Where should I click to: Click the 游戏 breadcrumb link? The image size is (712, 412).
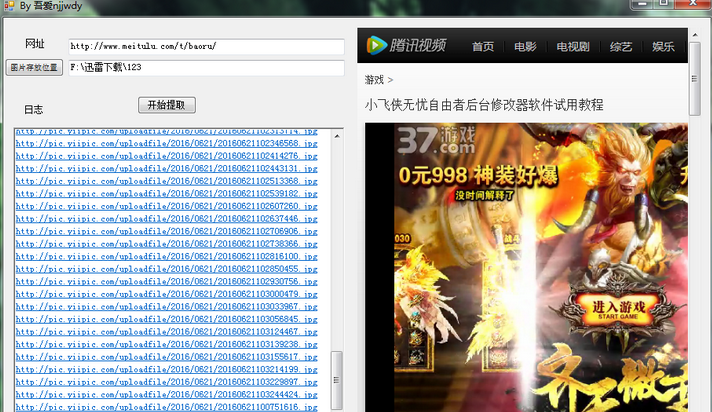tap(374, 80)
